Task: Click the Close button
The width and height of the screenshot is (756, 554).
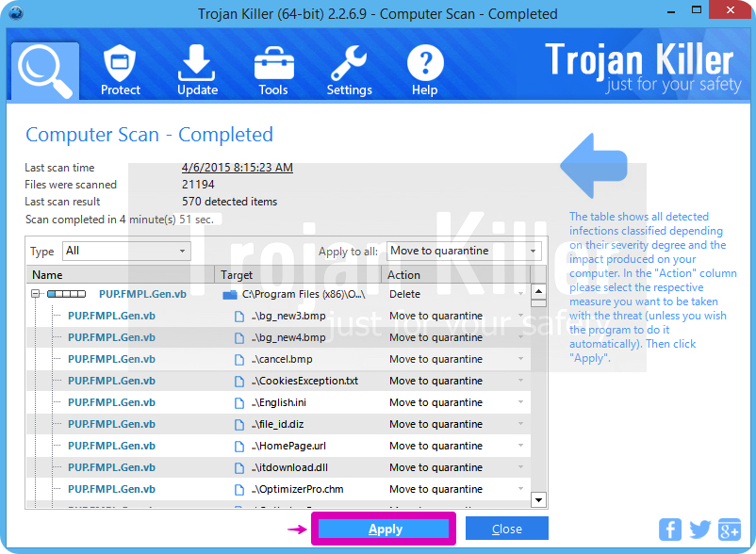Action: coord(506,529)
